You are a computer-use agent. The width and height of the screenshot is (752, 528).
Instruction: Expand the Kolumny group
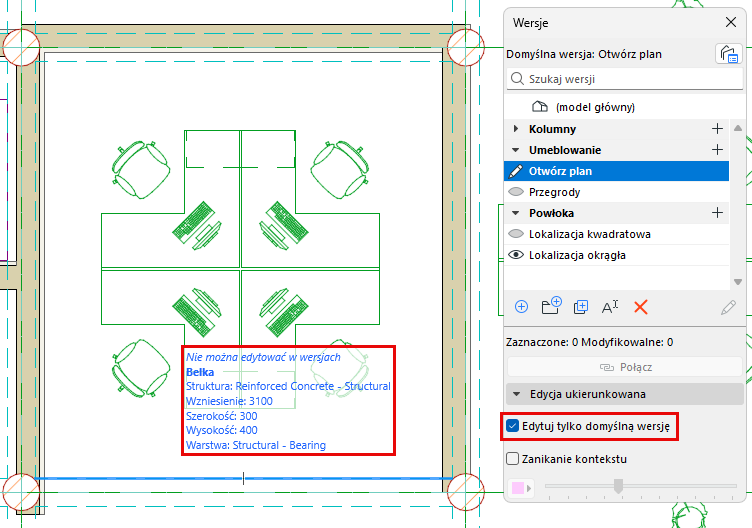[x=516, y=129]
